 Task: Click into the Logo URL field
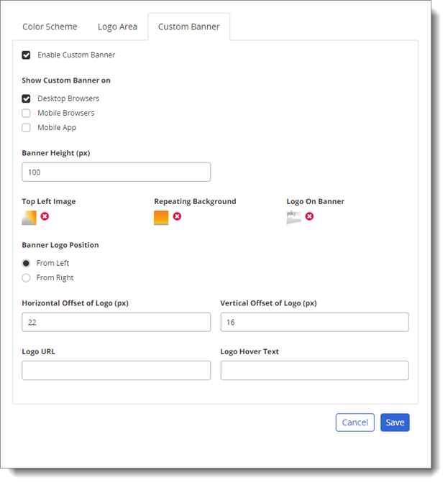point(116,370)
